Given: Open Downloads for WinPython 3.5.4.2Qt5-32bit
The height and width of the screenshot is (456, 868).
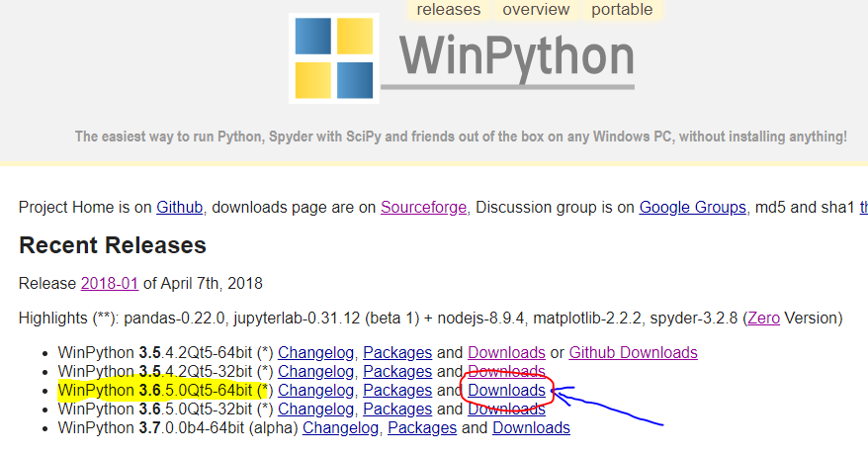Looking at the screenshot, I should 506,371.
